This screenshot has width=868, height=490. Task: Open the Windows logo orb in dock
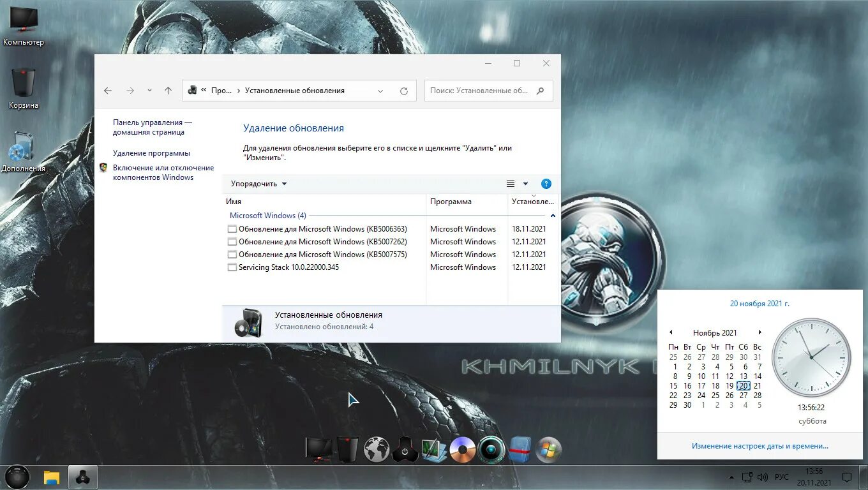coord(549,450)
